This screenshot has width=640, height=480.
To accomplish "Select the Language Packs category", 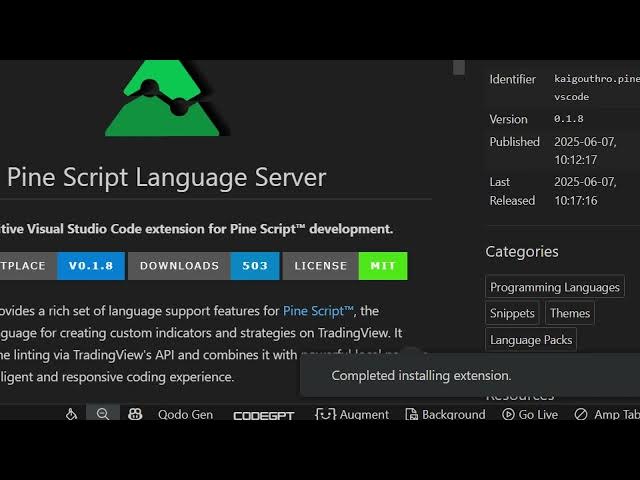I will coord(531,340).
